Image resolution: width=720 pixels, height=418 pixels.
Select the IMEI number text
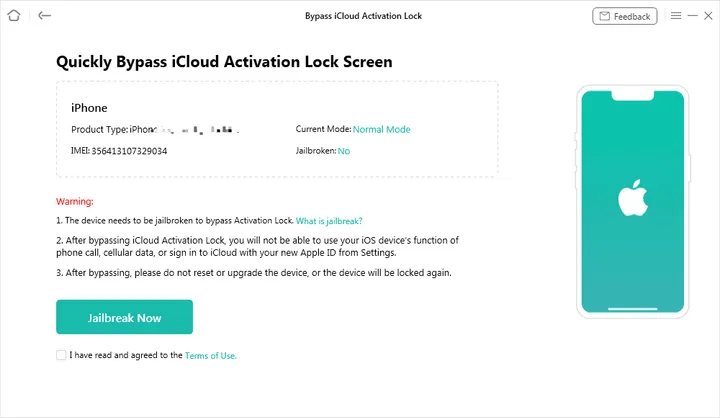(129, 151)
